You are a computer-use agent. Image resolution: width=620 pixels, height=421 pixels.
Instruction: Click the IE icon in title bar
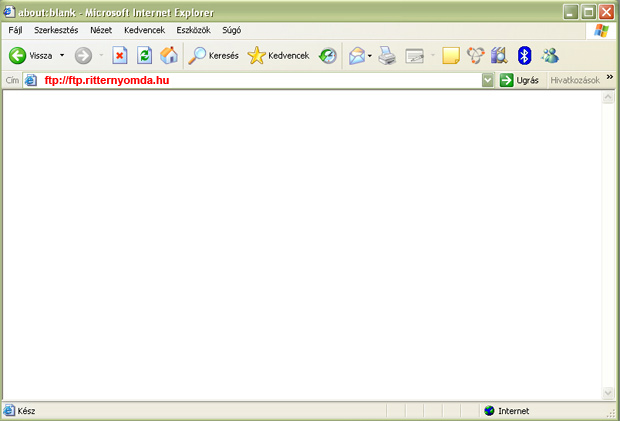(x=9, y=12)
